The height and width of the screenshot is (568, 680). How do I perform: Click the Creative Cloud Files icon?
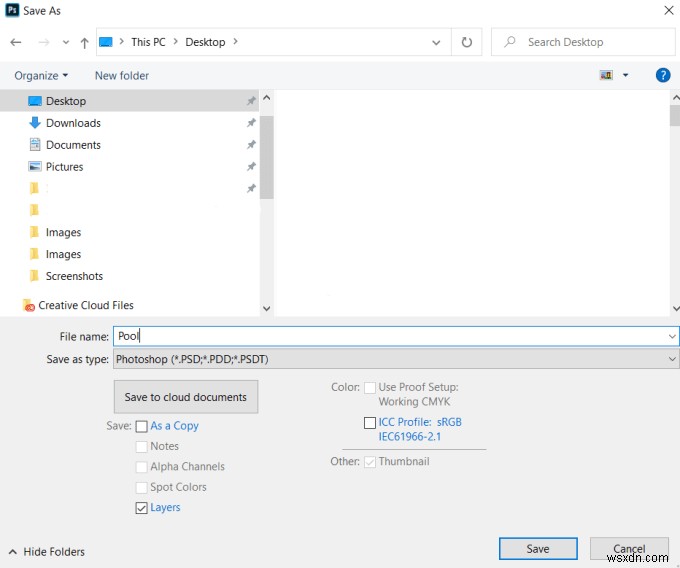[x=29, y=305]
